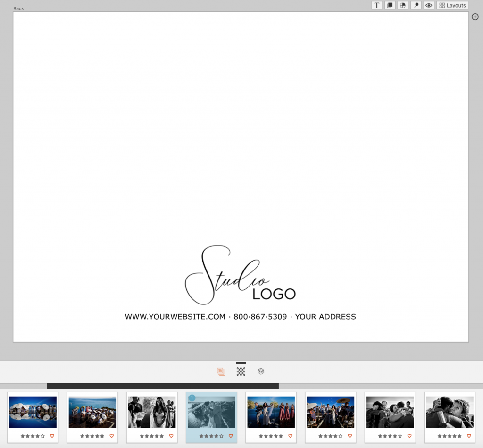Toggle the eye preview icon
483x448 pixels.
[429, 5]
